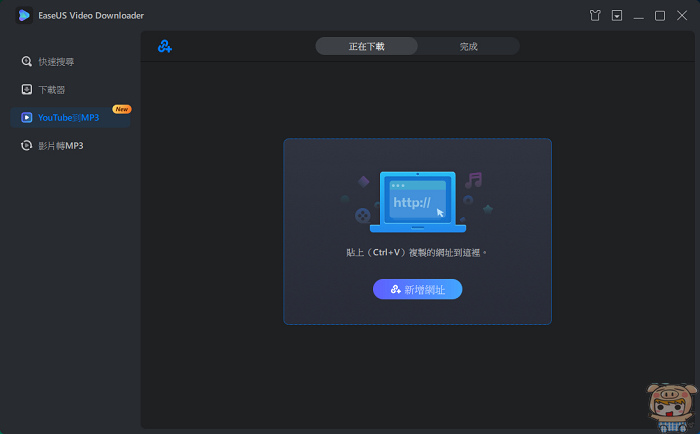Select 下載器 from the sidebar
The image size is (700, 434).
click(x=50, y=90)
